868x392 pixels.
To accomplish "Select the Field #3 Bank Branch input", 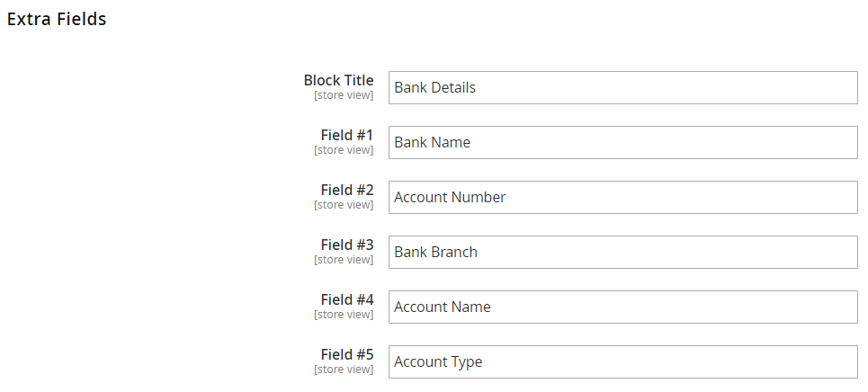I will (622, 253).
